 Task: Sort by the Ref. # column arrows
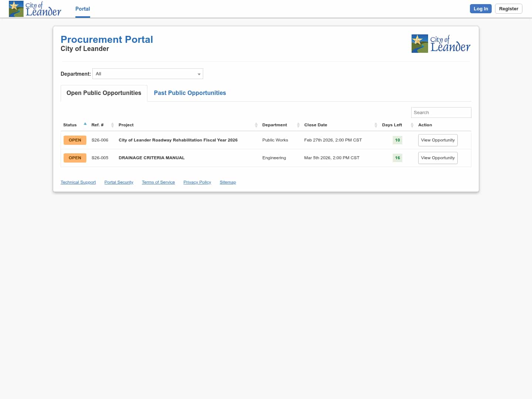coord(113,125)
